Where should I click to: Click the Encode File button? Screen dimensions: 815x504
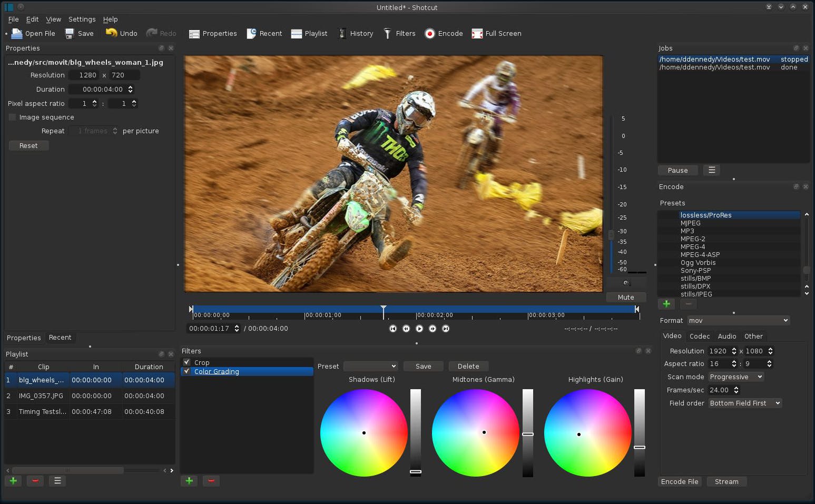680,482
